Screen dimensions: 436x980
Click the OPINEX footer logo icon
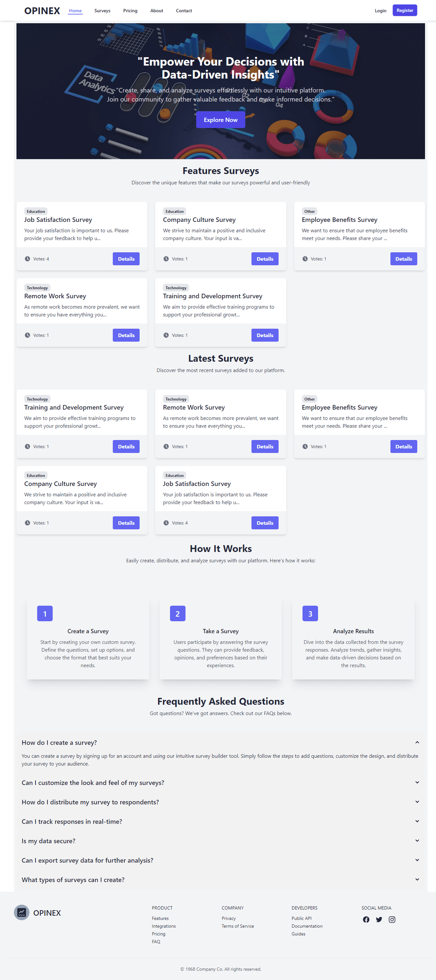[22, 912]
